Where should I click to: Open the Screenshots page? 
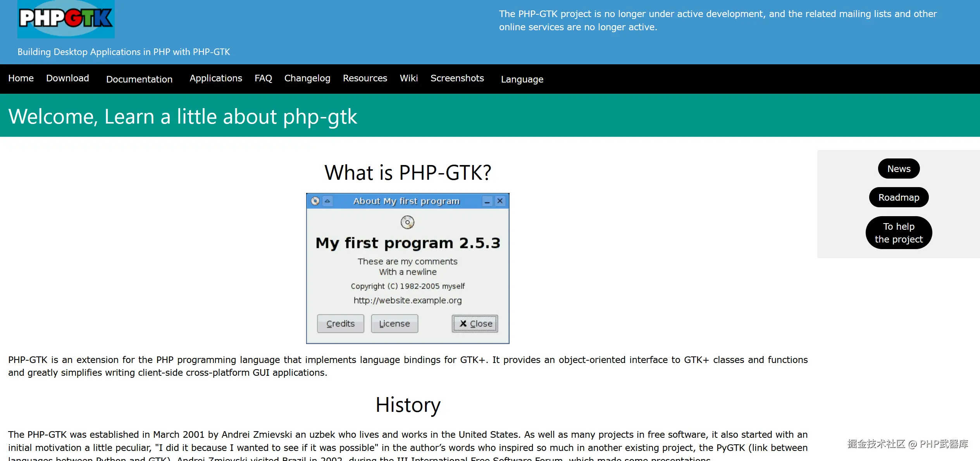coord(457,78)
